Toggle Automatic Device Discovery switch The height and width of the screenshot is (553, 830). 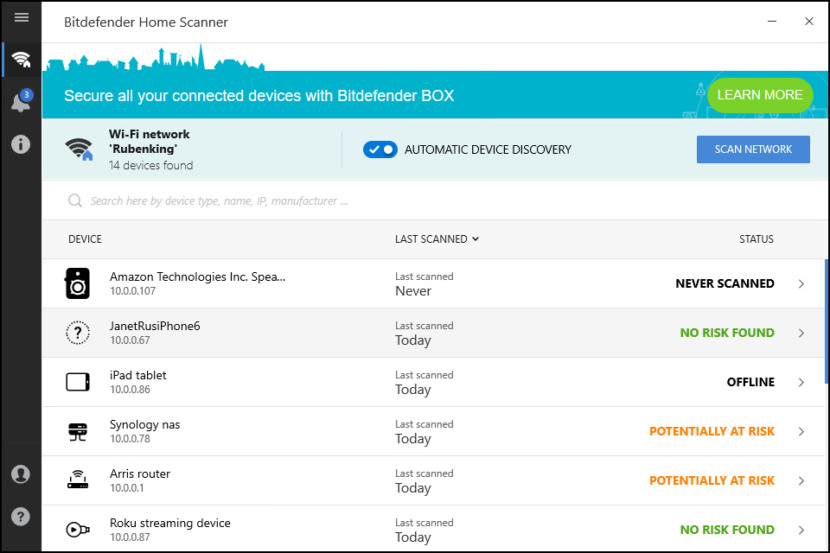[380, 150]
